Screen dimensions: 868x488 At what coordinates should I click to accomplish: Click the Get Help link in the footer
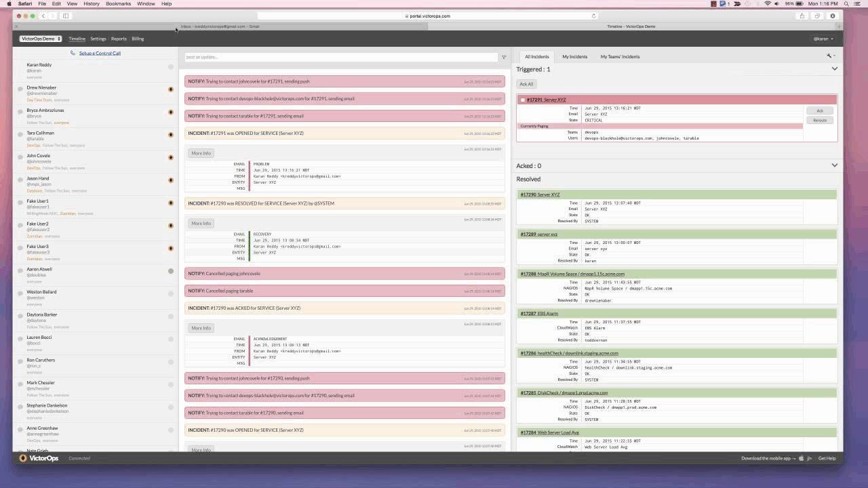click(x=827, y=458)
